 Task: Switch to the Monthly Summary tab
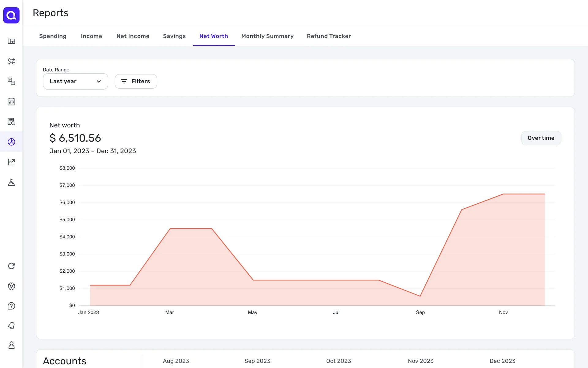(267, 36)
